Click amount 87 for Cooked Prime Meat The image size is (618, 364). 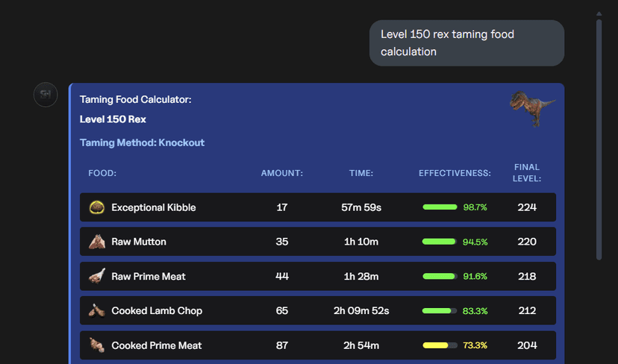[x=282, y=345]
